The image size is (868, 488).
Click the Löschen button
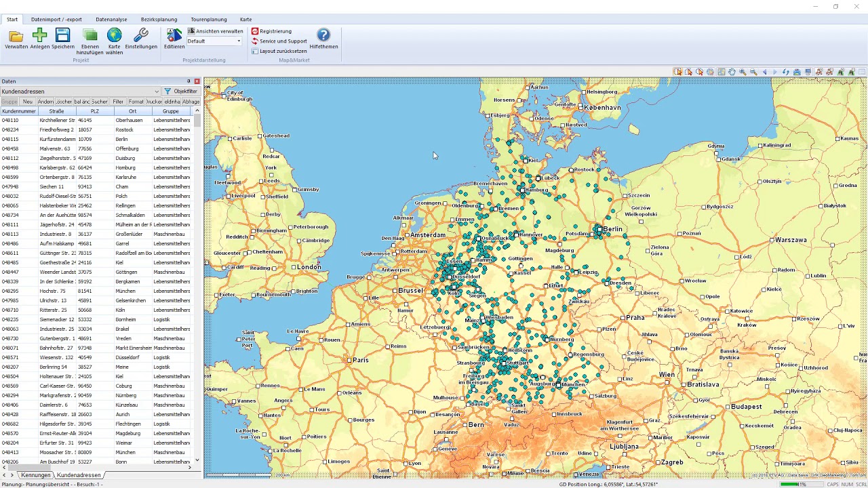64,102
